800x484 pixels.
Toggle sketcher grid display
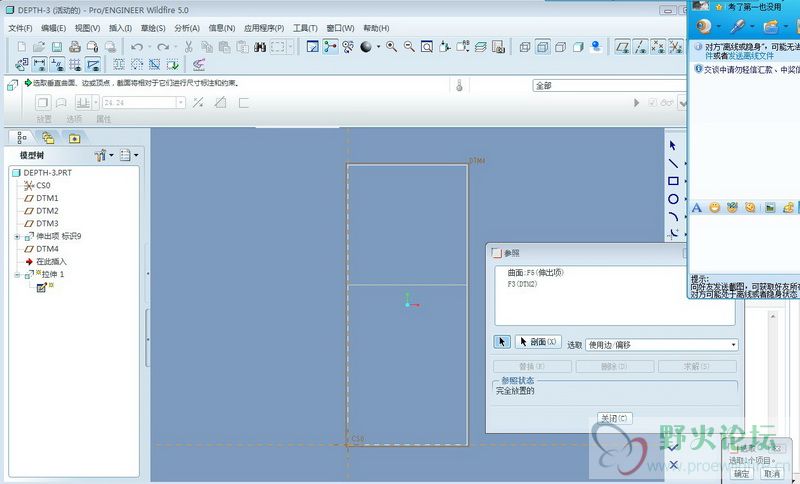tap(75, 65)
